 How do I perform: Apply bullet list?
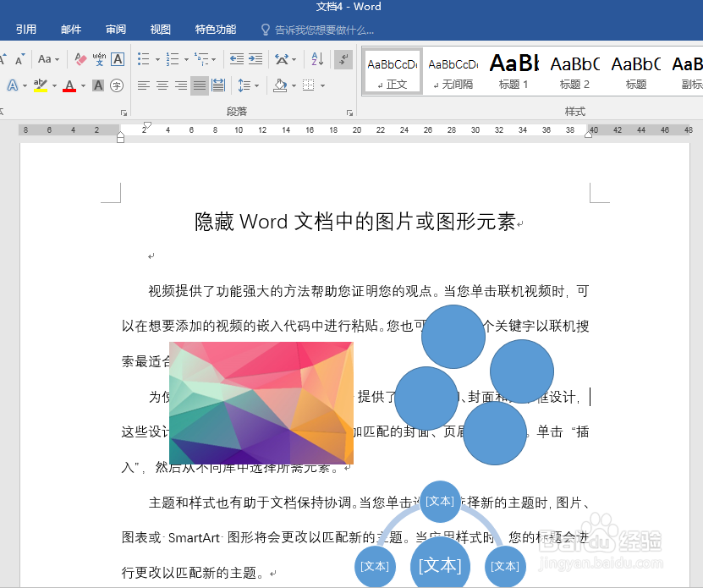coord(144,59)
